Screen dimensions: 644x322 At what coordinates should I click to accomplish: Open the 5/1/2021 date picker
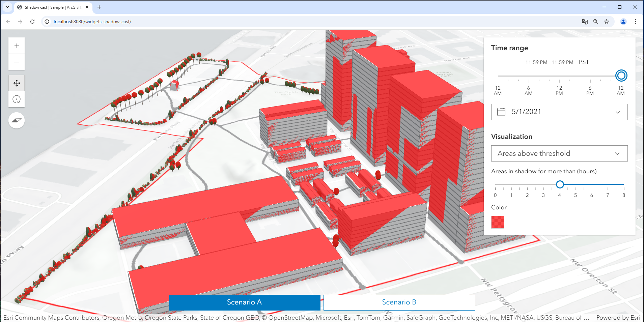[559, 112]
